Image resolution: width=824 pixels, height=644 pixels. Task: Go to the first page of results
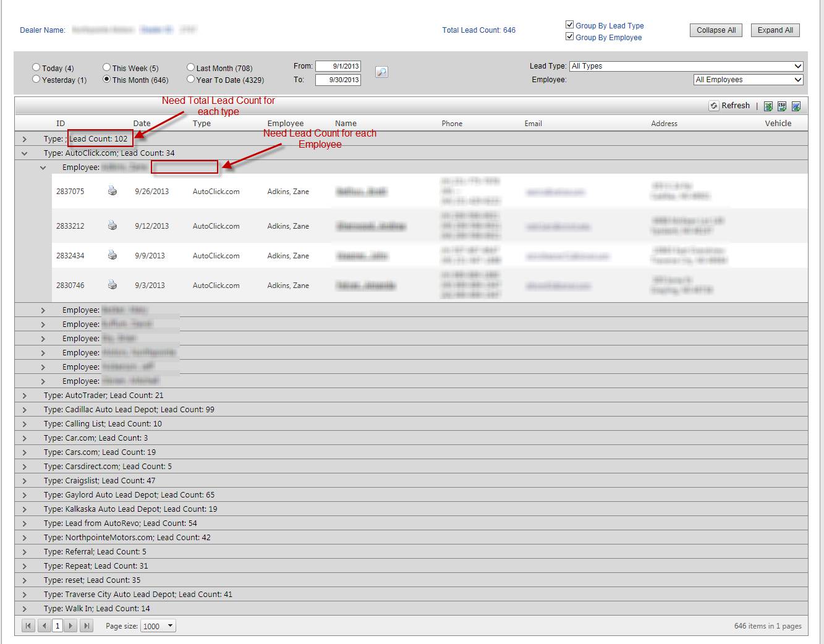point(28,626)
